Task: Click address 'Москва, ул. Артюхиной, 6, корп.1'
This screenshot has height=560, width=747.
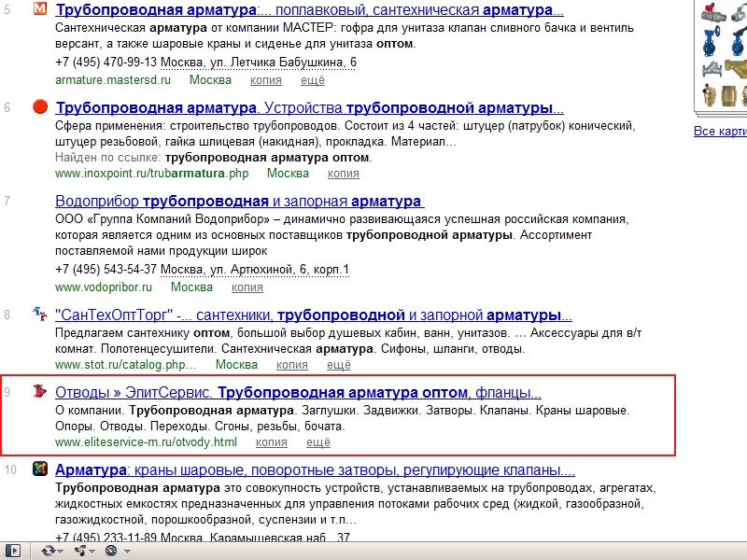Action: click(254, 270)
